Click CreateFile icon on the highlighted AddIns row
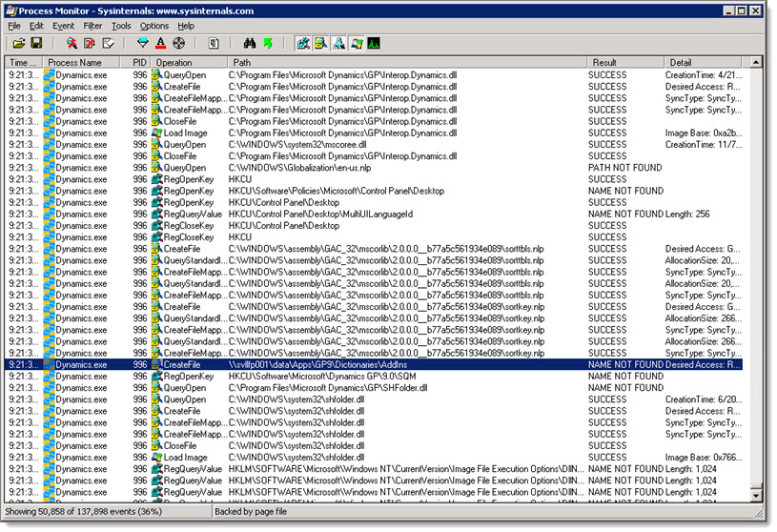This screenshot has width=777, height=532. click(x=156, y=364)
